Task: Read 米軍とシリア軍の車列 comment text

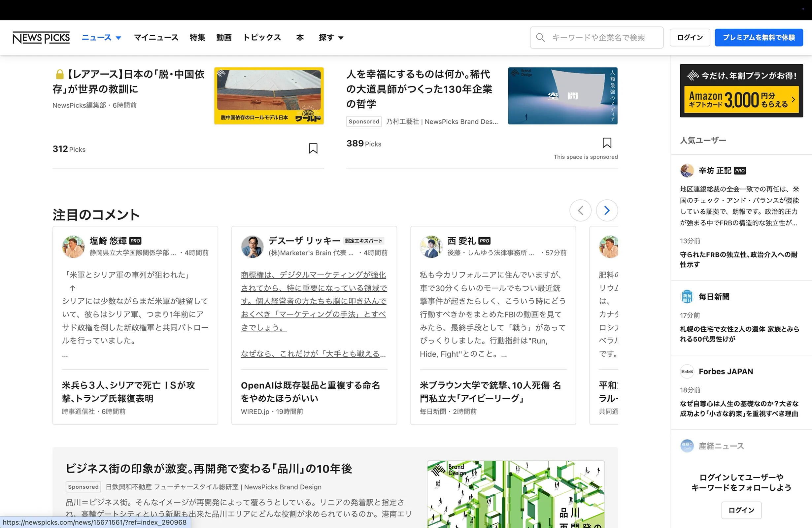Action: (x=135, y=314)
